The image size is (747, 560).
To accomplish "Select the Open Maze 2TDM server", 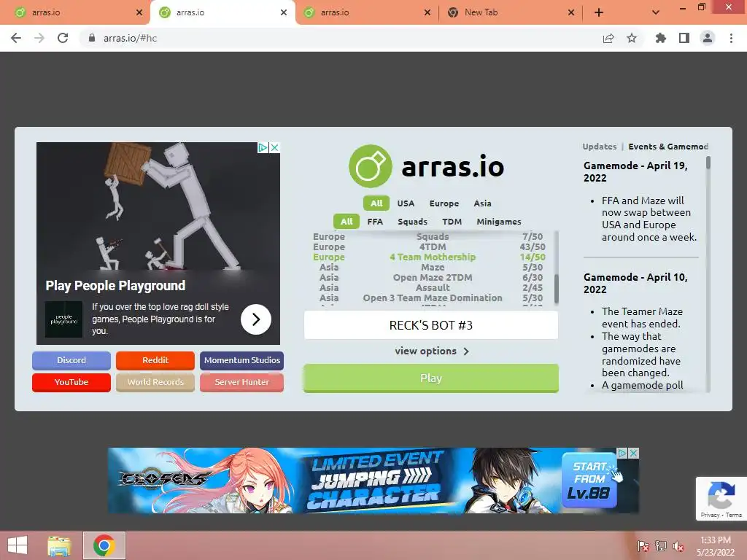I will [429, 278].
